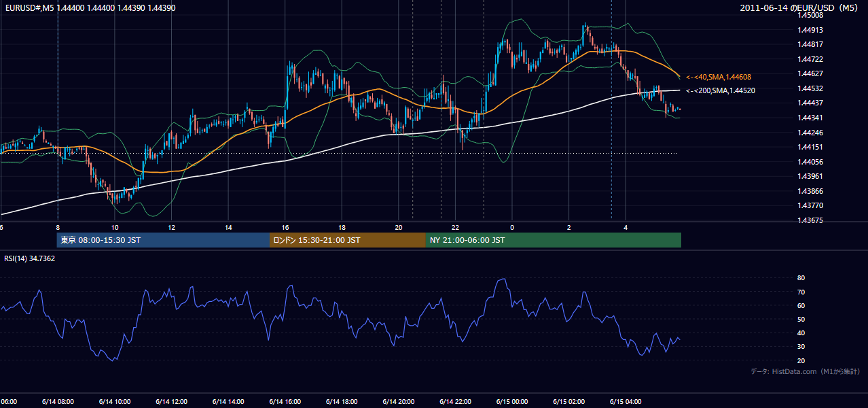The image size is (868, 408).
Task: Click the RSI 30 level label
Action: tap(801, 346)
